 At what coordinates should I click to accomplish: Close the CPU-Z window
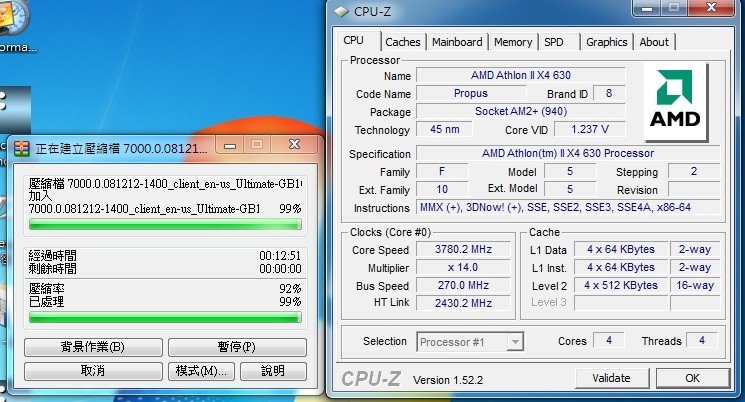point(711,8)
